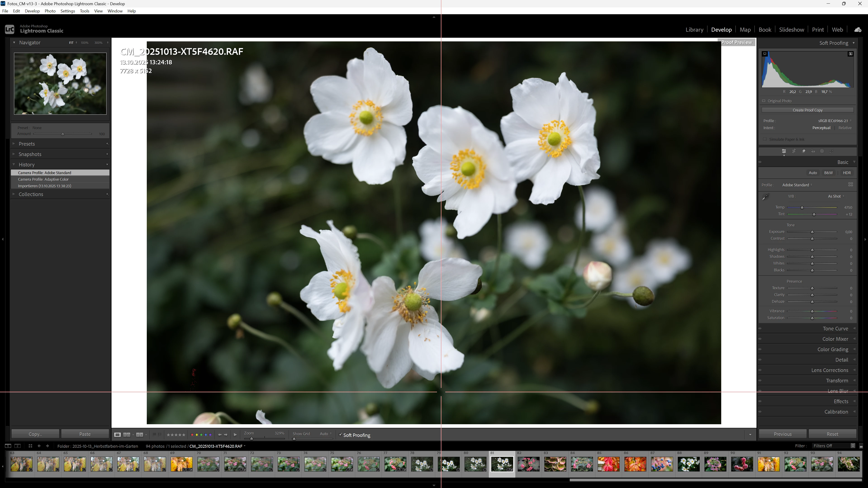
Task: Pick the White Balance eyedropper
Action: pyautogui.click(x=766, y=197)
